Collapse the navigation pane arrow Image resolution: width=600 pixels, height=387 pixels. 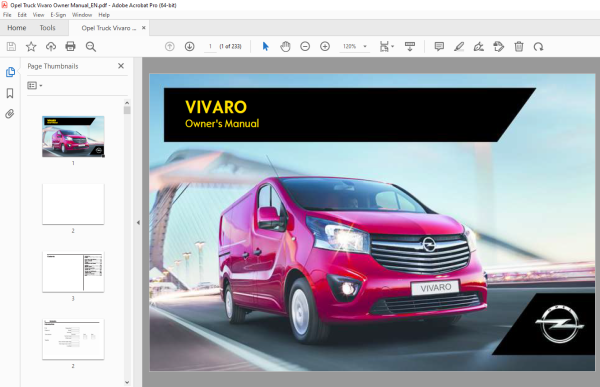tap(138, 222)
